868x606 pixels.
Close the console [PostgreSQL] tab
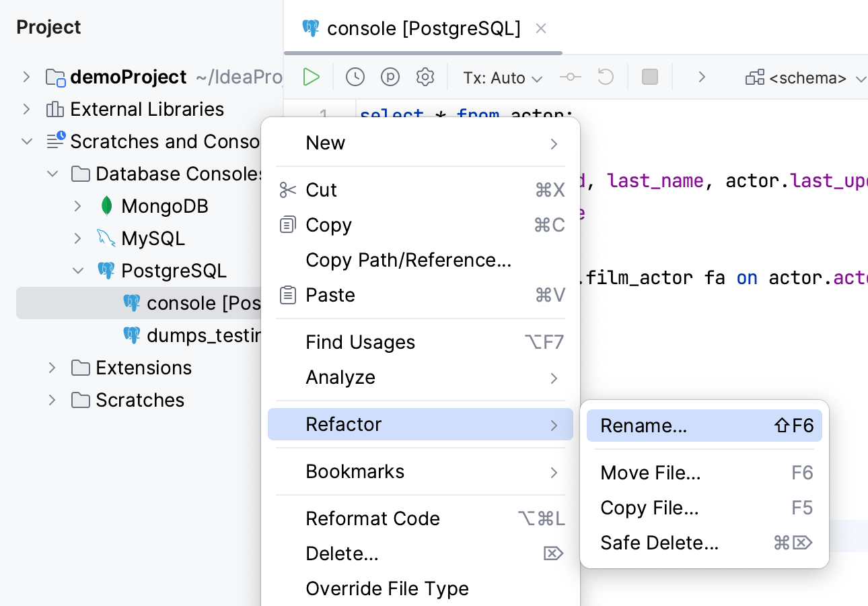point(541,28)
